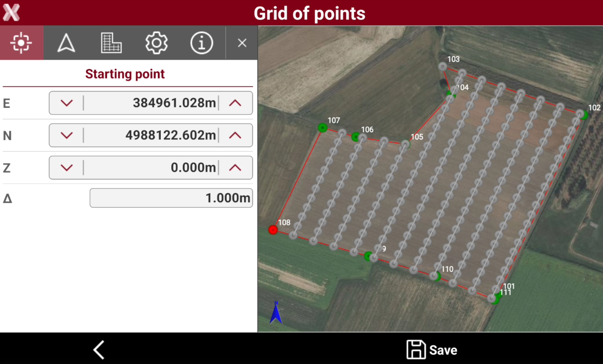Viewport: 603px width, 364px height.
Task: Increase the E coordinate value
Action: point(235,103)
